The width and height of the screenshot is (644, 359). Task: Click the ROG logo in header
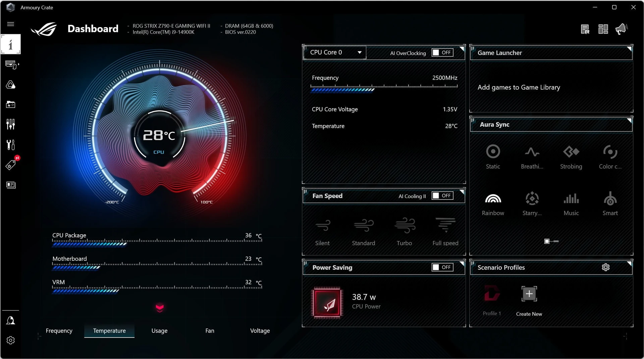pos(44,29)
